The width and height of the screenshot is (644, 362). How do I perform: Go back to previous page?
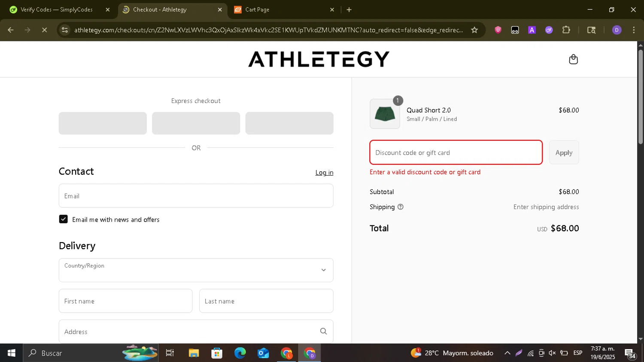click(x=11, y=30)
